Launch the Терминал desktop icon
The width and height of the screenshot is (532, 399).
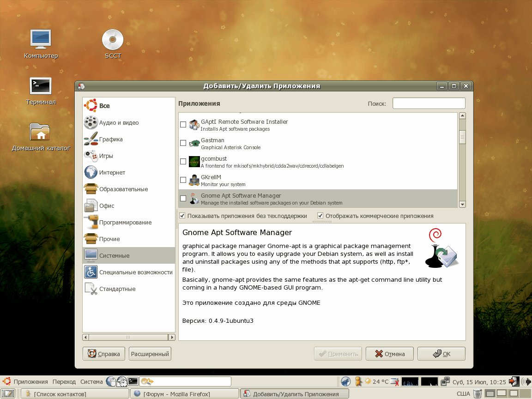coord(41,91)
